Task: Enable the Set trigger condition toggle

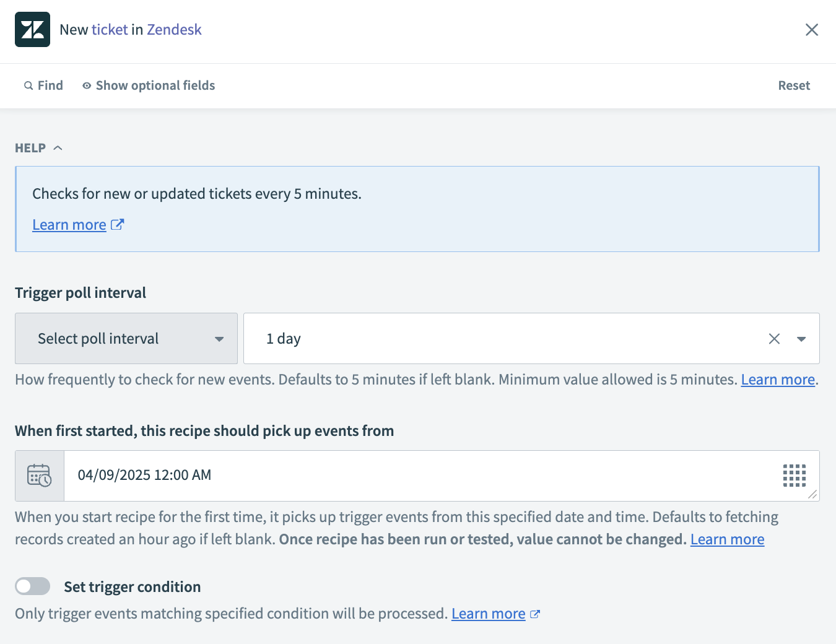Action: point(33,586)
